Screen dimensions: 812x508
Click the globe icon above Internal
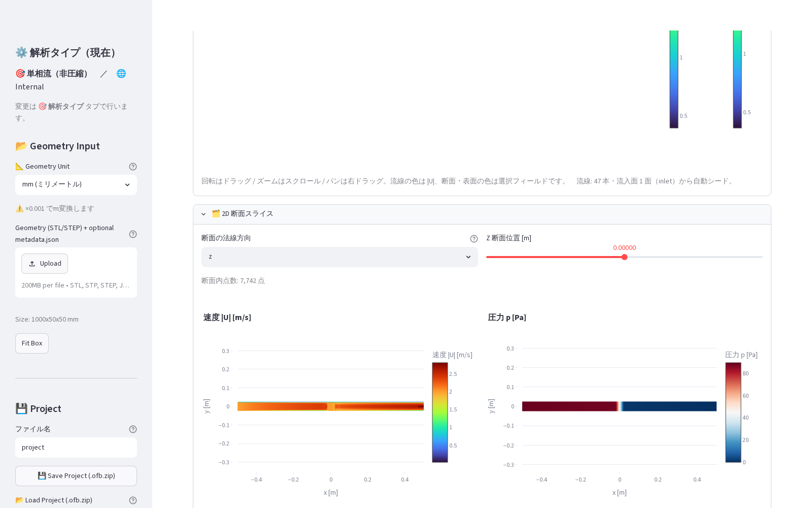point(121,74)
